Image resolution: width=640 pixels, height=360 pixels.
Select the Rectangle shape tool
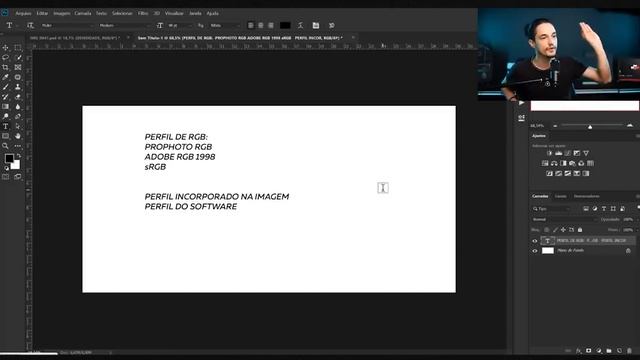tap(5, 136)
